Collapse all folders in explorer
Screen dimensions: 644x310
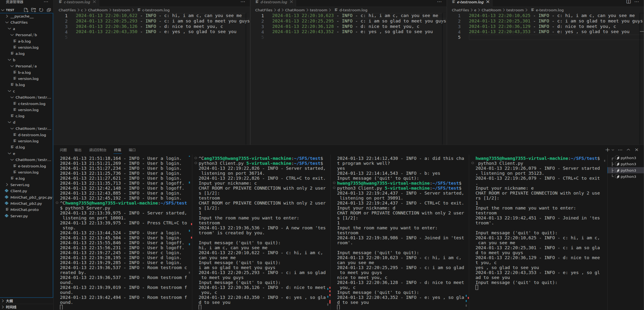pos(49,10)
